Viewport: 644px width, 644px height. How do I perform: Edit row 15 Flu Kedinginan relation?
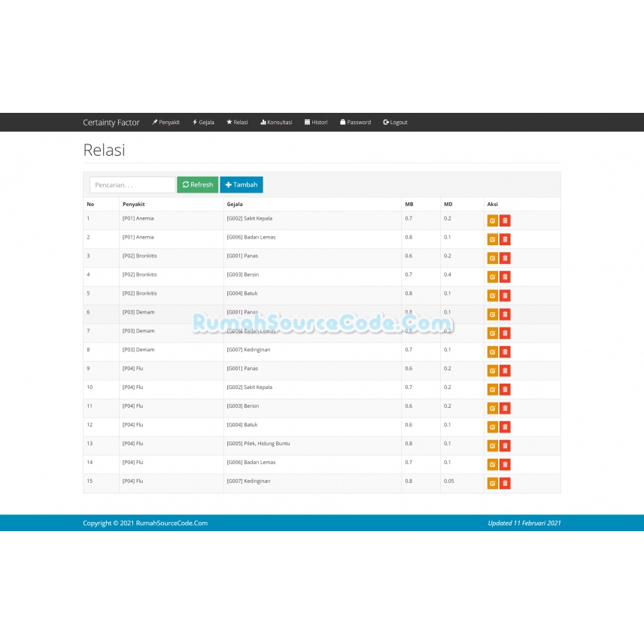[493, 484]
